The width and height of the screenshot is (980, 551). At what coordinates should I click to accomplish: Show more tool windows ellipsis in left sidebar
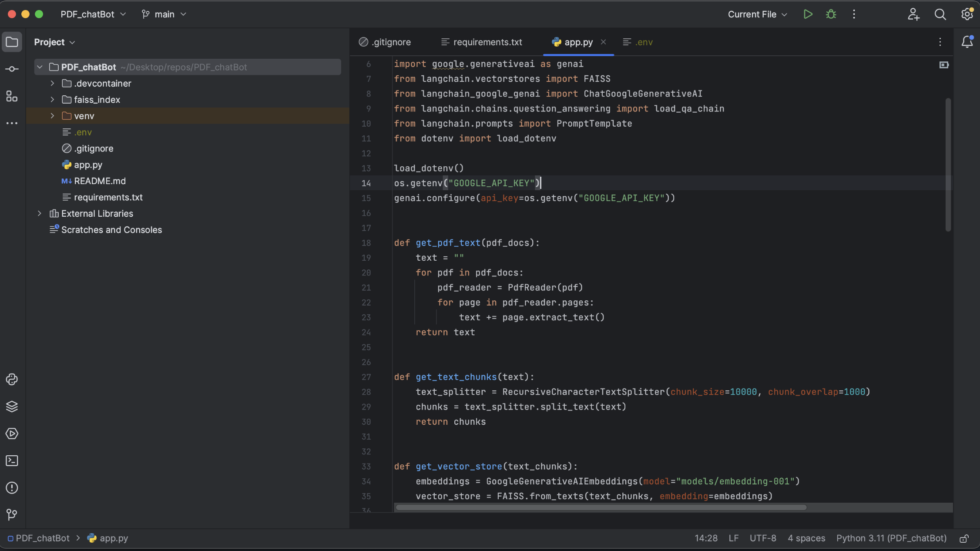(x=12, y=123)
